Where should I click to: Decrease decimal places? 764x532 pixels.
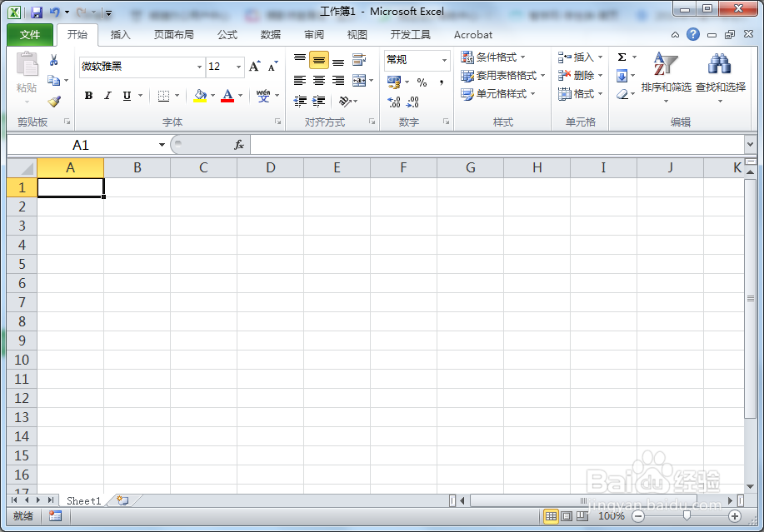[412, 102]
